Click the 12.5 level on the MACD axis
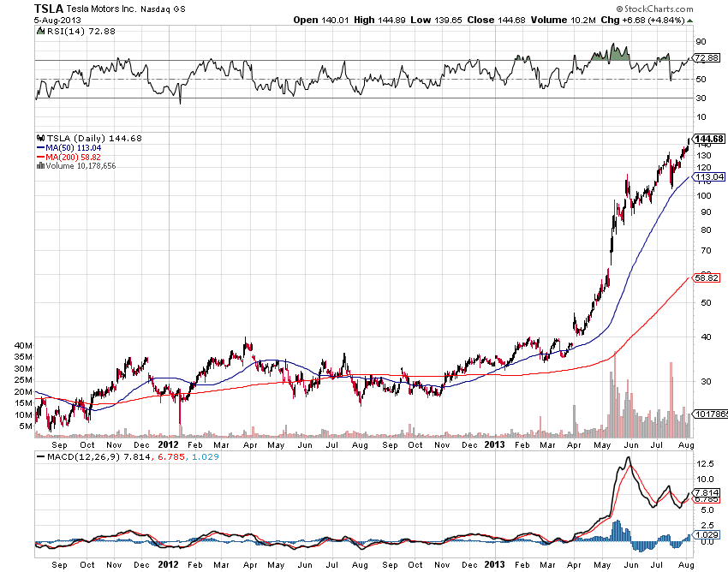Image resolution: width=728 pixels, height=572 pixels. [705, 464]
